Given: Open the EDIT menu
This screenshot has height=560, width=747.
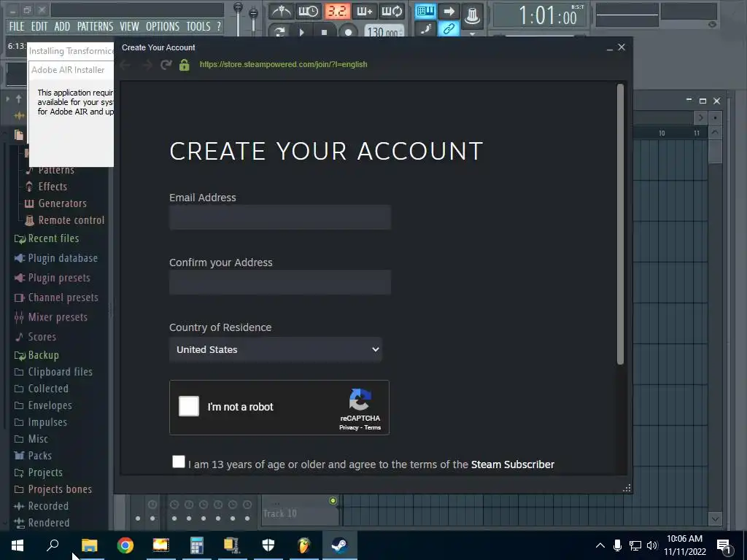Looking at the screenshot, I should [39, 26].
